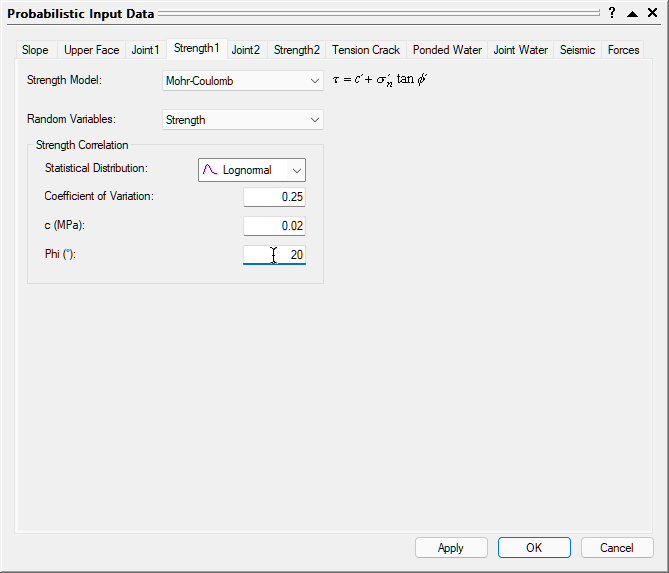Image resolution: width=669 pixels, height=573 pixels.
Task: Click the Random Variables label
Action: coord(71,119)
